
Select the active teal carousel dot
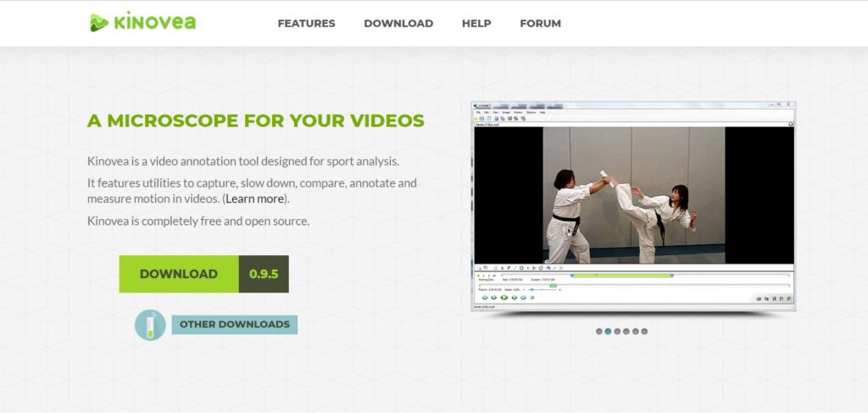(608, 332)
